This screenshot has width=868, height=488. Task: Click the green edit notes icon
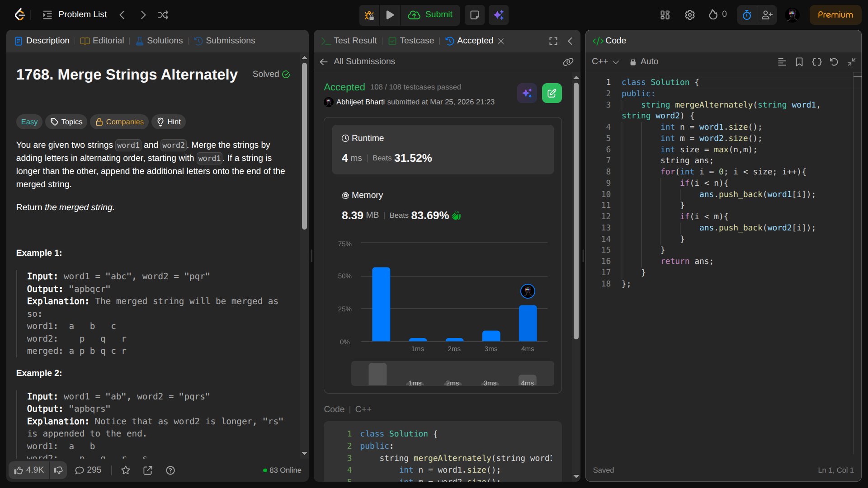pyautogui.click(x=552, y=93)
